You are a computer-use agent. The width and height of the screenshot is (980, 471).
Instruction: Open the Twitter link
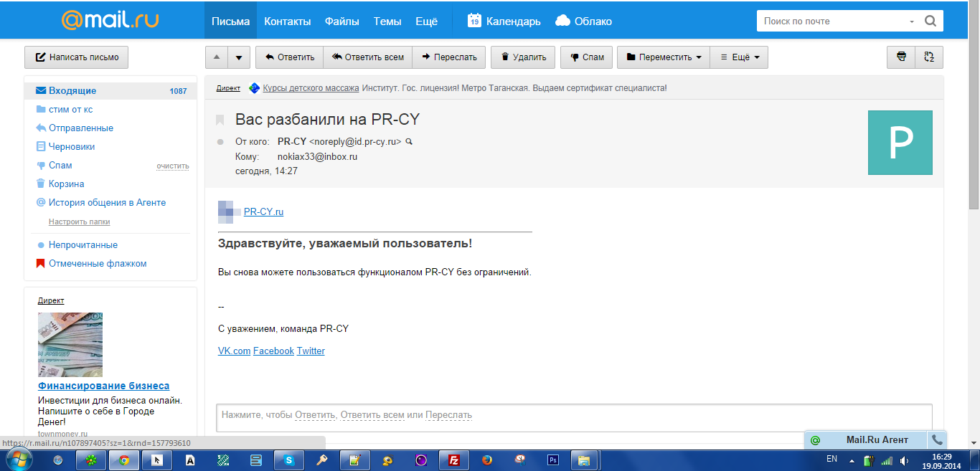[311, 351]
